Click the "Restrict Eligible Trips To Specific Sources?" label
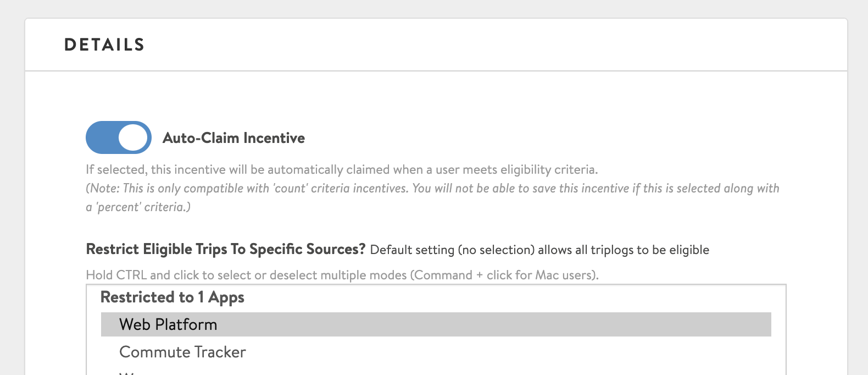Viewport: 868px width, 375px height. (225, 249)
